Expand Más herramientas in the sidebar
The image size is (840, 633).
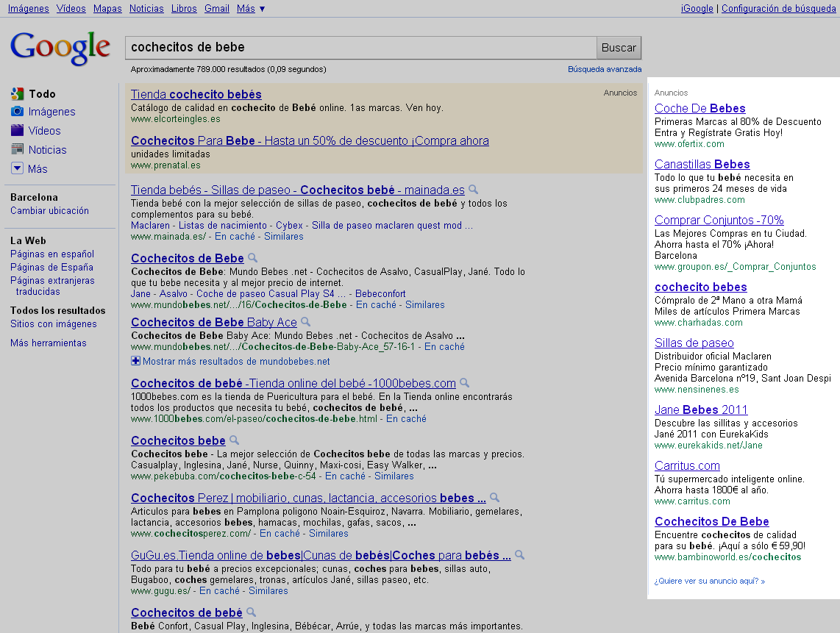pyautogui.click(x=49, y=343)
